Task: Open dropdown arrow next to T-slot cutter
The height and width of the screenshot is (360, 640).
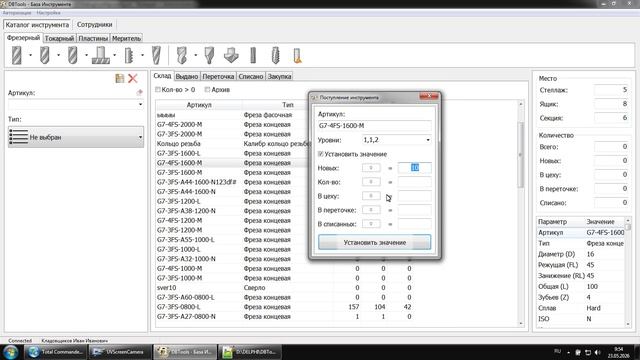Action: coord(115,55)
